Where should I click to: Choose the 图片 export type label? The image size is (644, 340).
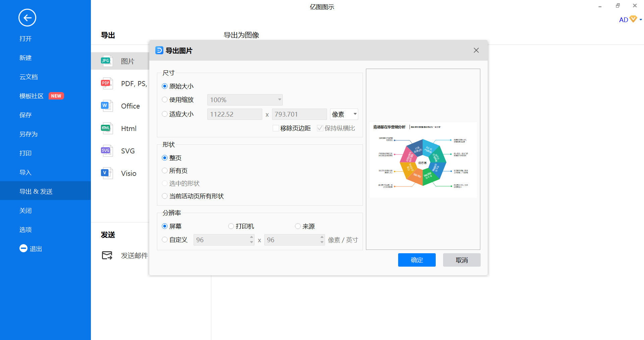128,61
